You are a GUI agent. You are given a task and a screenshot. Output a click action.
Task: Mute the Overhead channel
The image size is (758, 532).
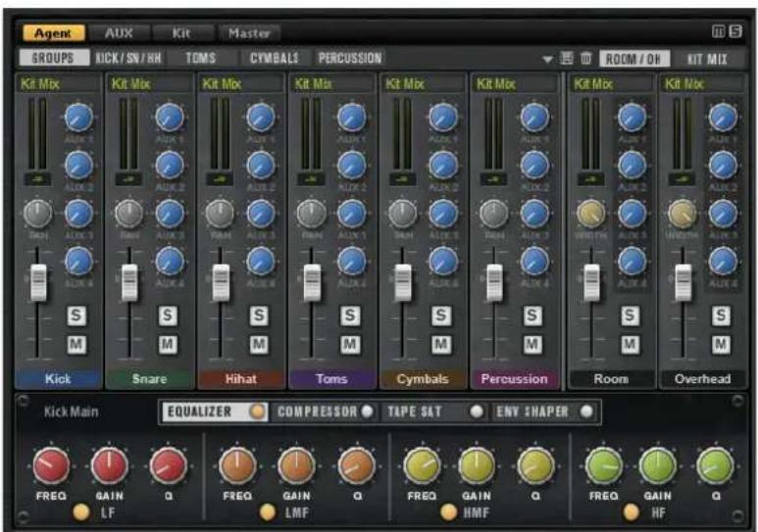pyautogui.click(x=721, y=345)
